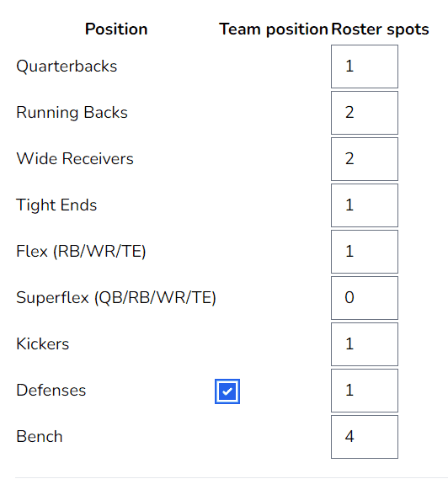Image resolution: width=448 pixels, height=479 pixels.
Task: Click the Quarterbacks roster spots field
Action: 365,67
